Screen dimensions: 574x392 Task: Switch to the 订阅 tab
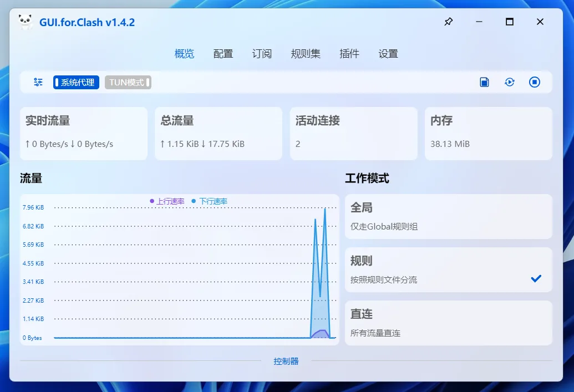(x=261, y=54)
